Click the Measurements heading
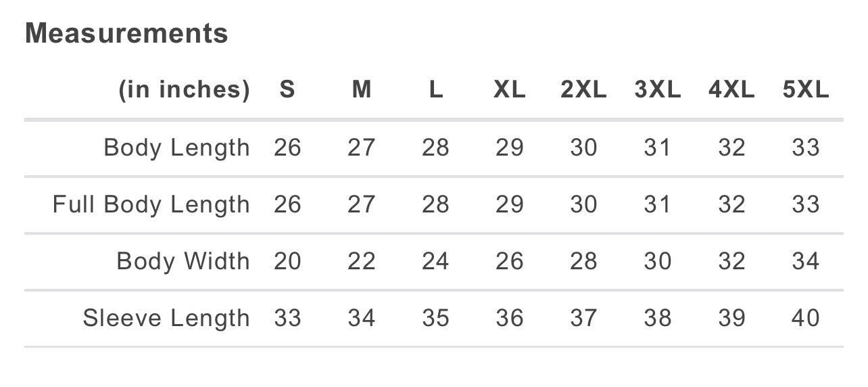 pyautogui.click(x=126, y=33)
